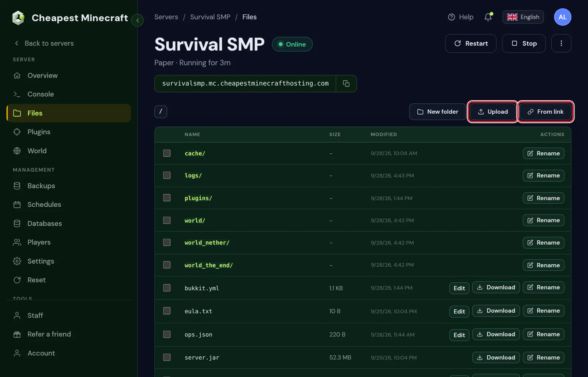This screenshot has width=588, height=377.
Task: Download ops.json
Action: [x=496, y=334]
